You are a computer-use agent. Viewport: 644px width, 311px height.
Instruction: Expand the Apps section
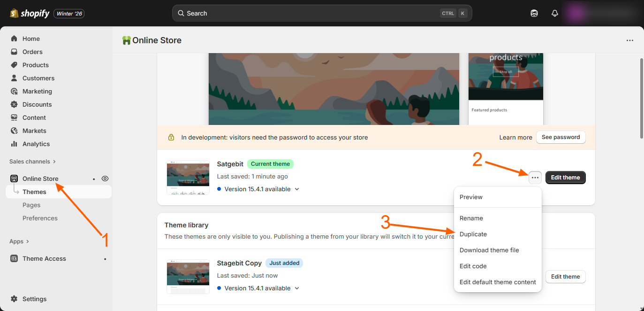pyautogui.click(x=19, y=241)
